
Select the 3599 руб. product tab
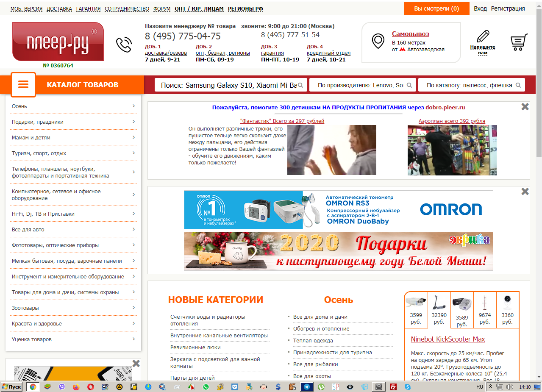tap(416, 310)
